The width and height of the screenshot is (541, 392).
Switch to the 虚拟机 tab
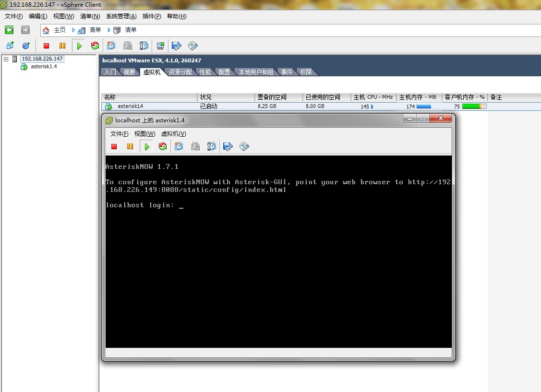pyautogui.click(x=152, y=72)
